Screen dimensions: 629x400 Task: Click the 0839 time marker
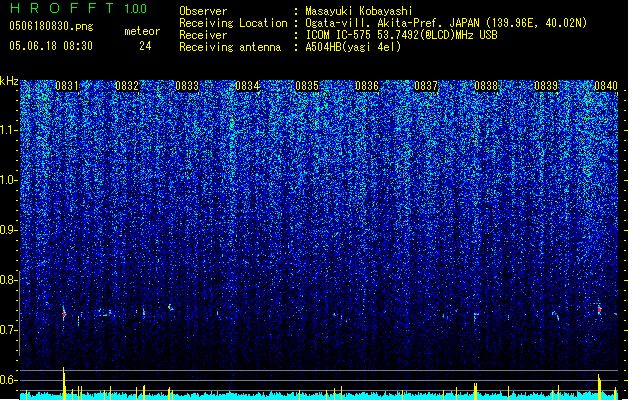click(546, 86)
